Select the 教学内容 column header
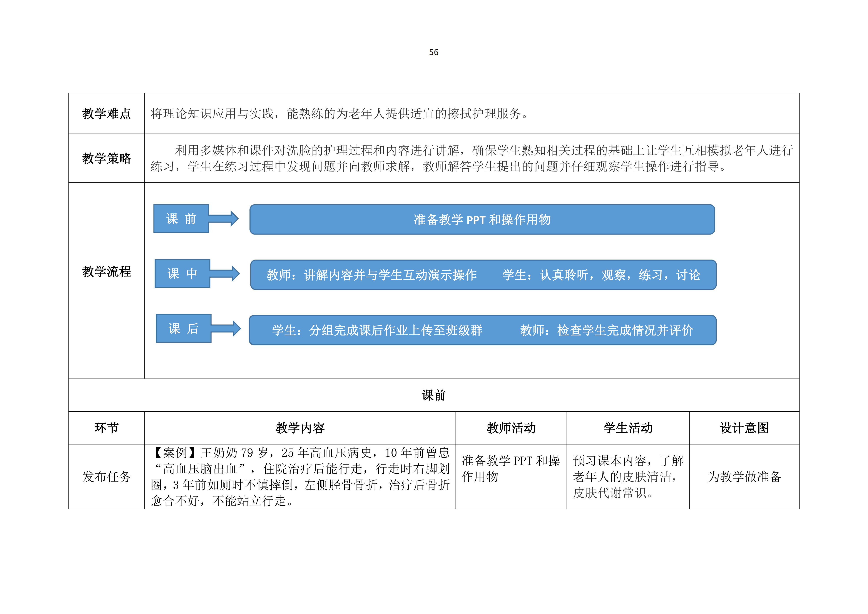This screenshot has width=868, height=614. (300, 428)
